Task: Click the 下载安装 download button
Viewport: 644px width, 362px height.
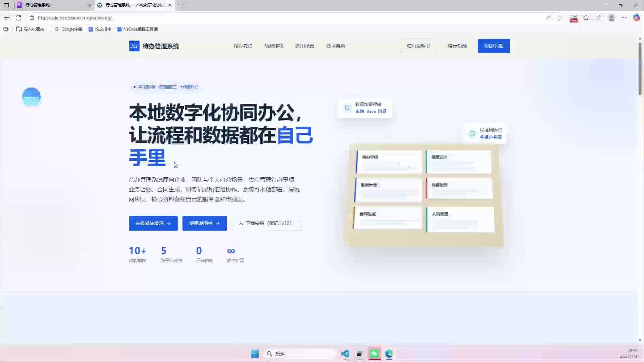Action: (267, 223)
